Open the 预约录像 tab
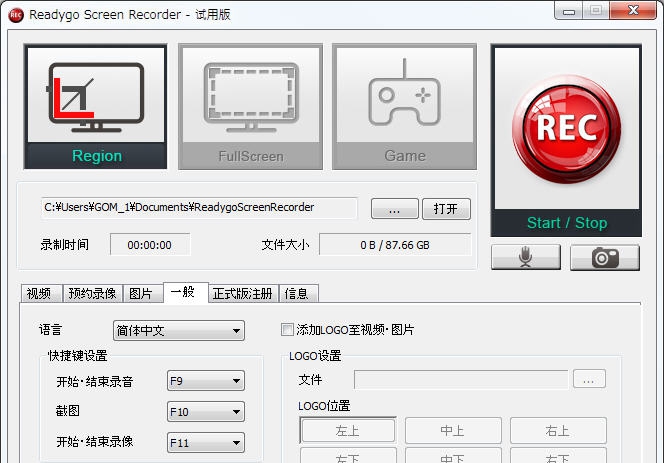 (92, 293)
